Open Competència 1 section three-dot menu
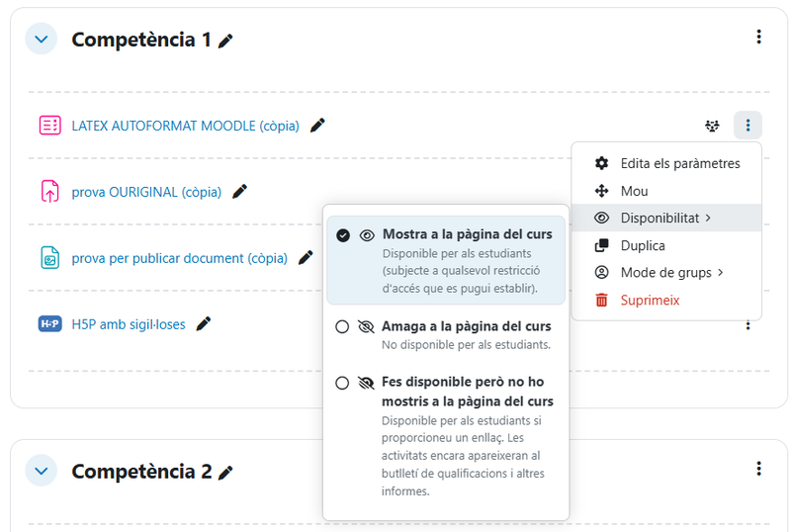Screen dimensions: 791x532 coord(758,37)
